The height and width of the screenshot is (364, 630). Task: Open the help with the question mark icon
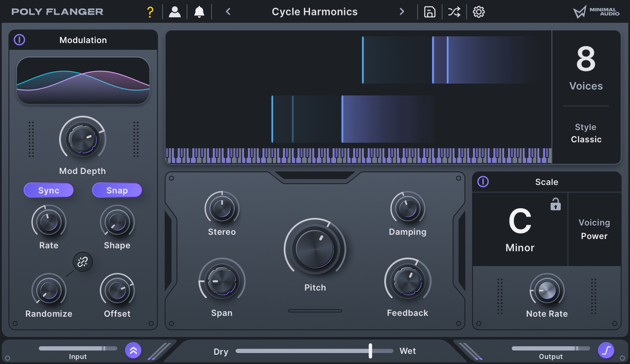(x=150, y=11)
